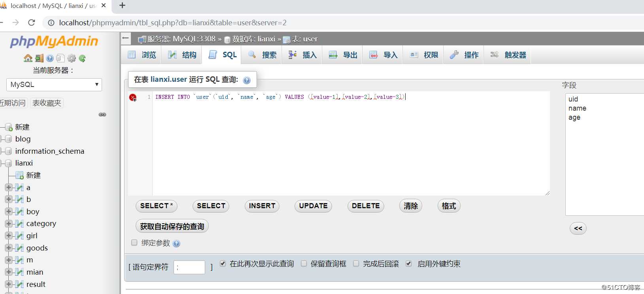Click the phpMyAdmin logo
Screen dimensions: 644x294
(x=54, y=41)
